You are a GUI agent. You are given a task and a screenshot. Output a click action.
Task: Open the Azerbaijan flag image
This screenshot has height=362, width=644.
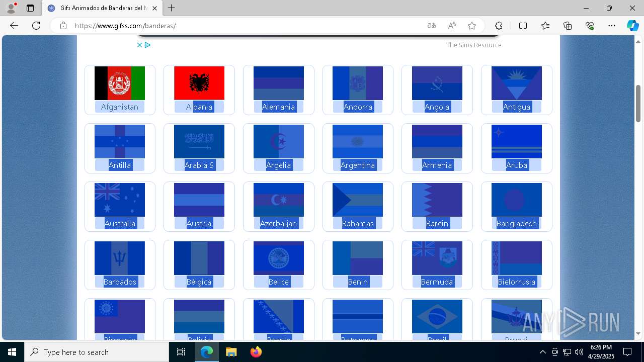279,200
